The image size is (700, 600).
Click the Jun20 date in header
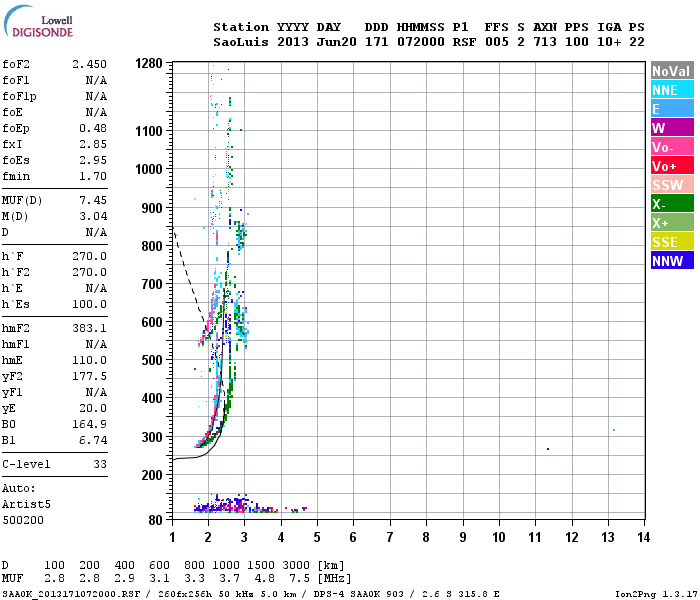(337, 42)
